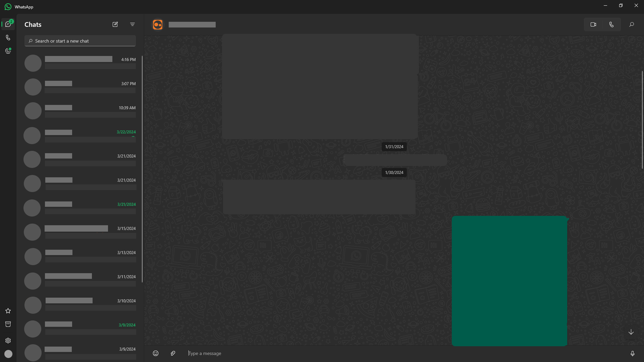Viewport: 644px width, 362px height.
Task: Search within this conversation
Action: tap(631, 24)
